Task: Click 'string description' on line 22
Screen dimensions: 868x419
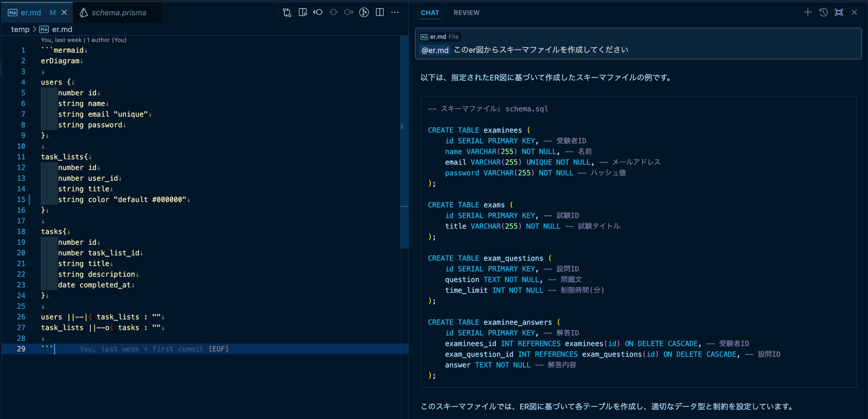Action: click(96, 274)
